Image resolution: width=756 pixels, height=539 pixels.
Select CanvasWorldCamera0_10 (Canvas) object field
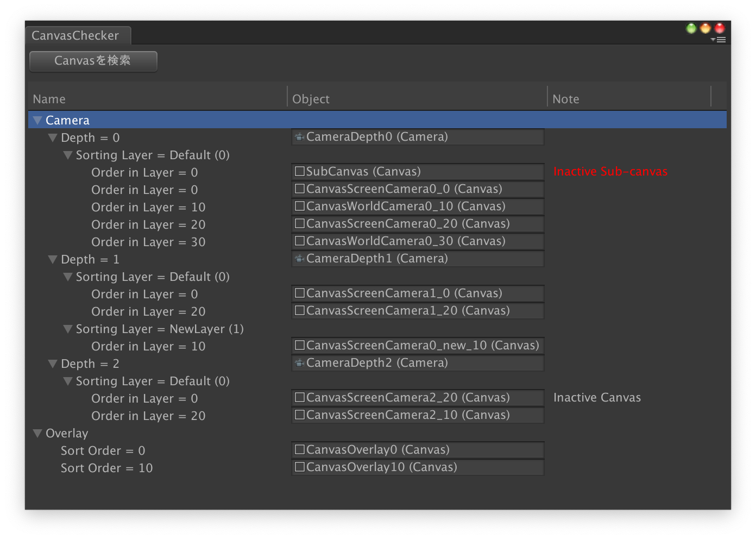click(x=418, y=206)
